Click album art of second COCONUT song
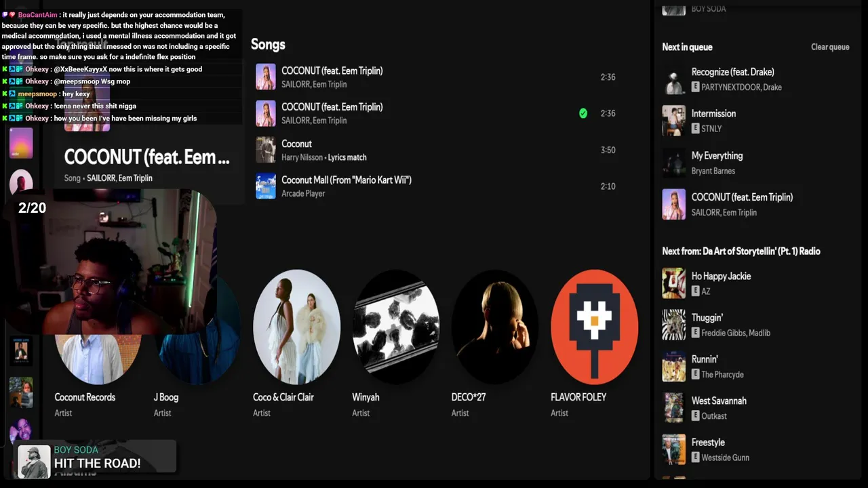 point(266,114)
